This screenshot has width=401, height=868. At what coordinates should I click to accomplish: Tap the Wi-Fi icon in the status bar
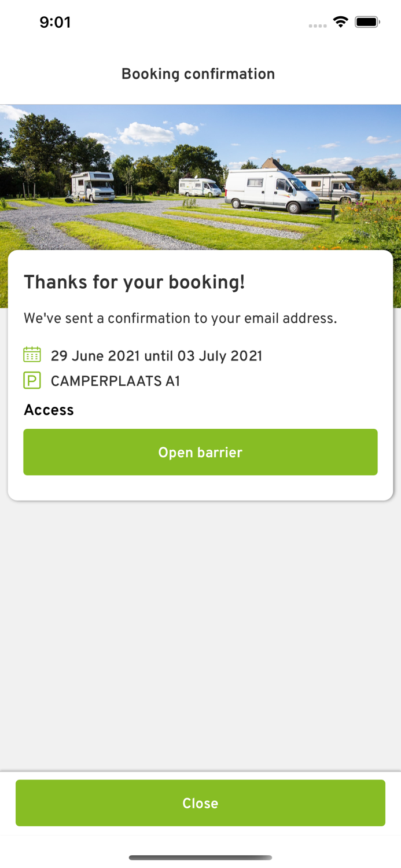pyautogui.click(x=341, y=21)
